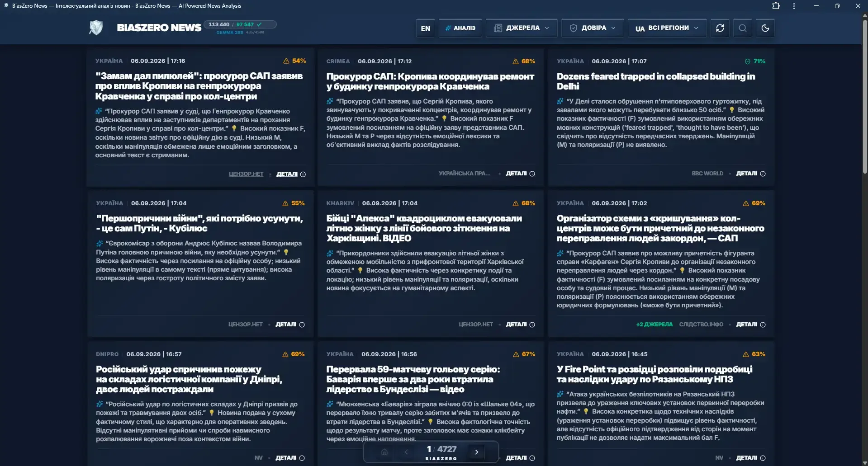Click the 113 440 / 97 547 counter badge
The height and width of the screenshot is (466, 868).
coord(240,24)
